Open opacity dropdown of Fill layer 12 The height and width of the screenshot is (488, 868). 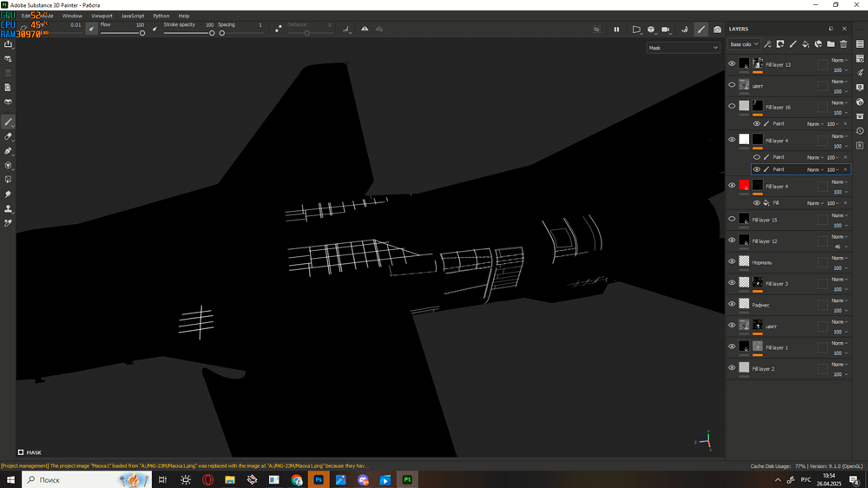[840, 247]
